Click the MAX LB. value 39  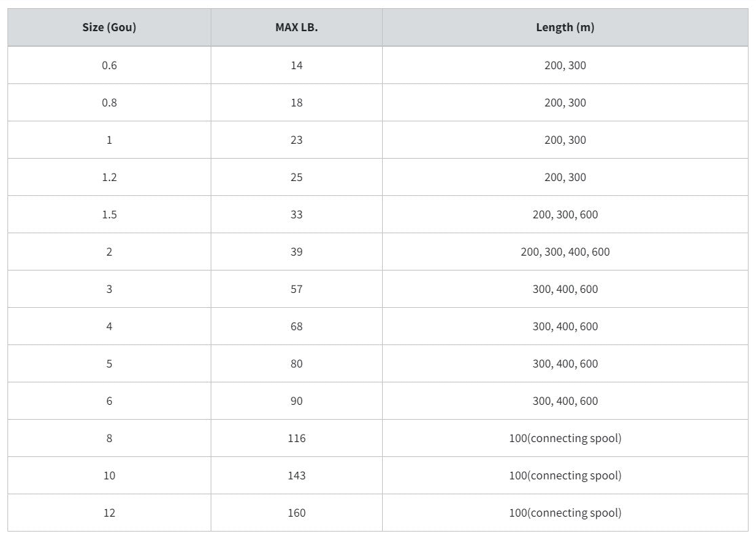coord(297,252)
